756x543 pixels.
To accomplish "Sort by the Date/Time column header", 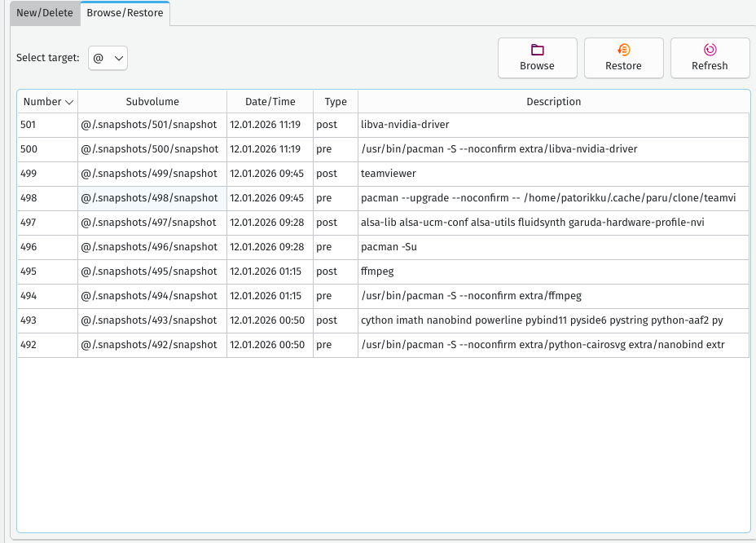I will pos(270,102).
